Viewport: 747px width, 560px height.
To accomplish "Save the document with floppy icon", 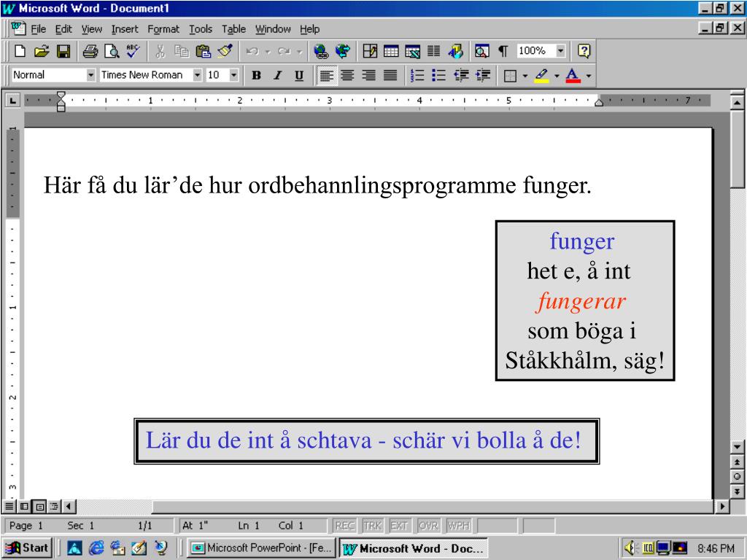I will pos(63,50).
